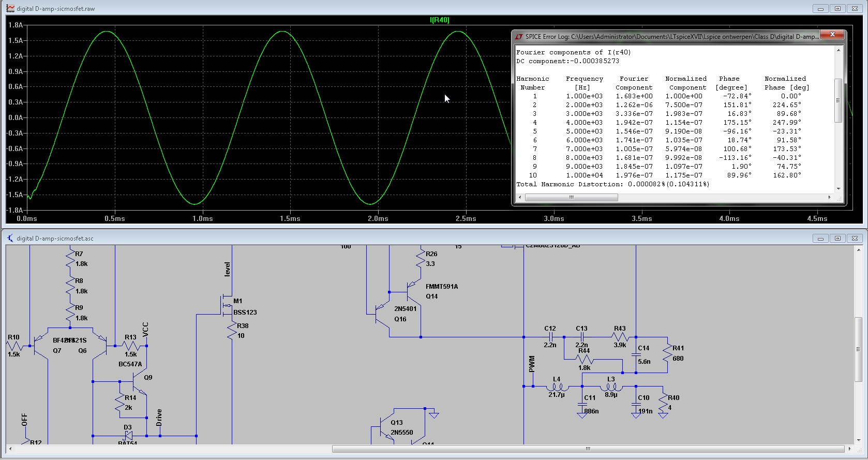Click the schematic scroll up arrow
Screen dimensions: 868x460
(x=859, y=249)
